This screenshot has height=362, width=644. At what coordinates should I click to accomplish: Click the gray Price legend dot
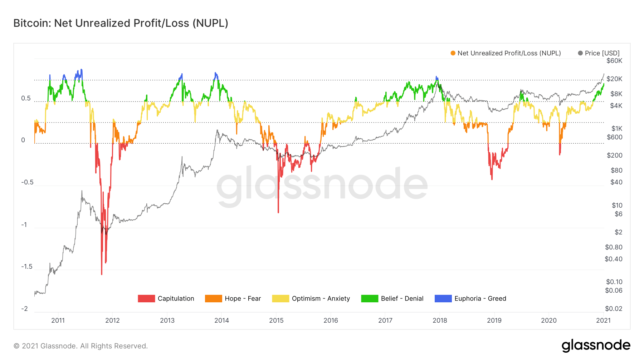pos(580,53)
